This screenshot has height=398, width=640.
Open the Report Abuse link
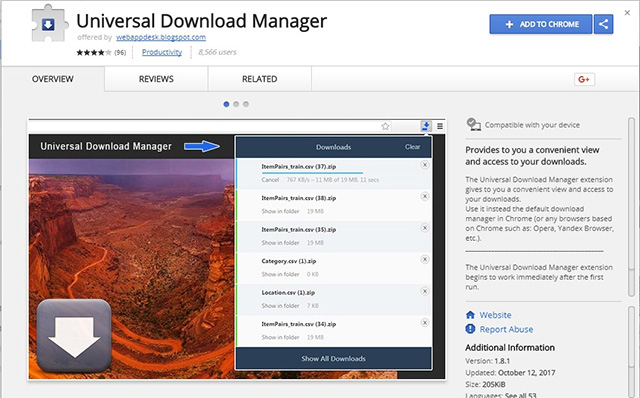(506, 329)
